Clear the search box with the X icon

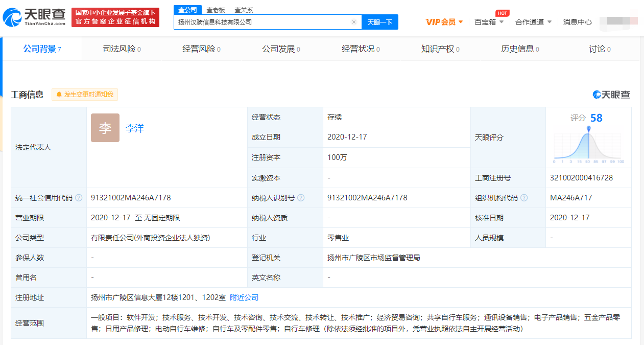coord(353,22)
